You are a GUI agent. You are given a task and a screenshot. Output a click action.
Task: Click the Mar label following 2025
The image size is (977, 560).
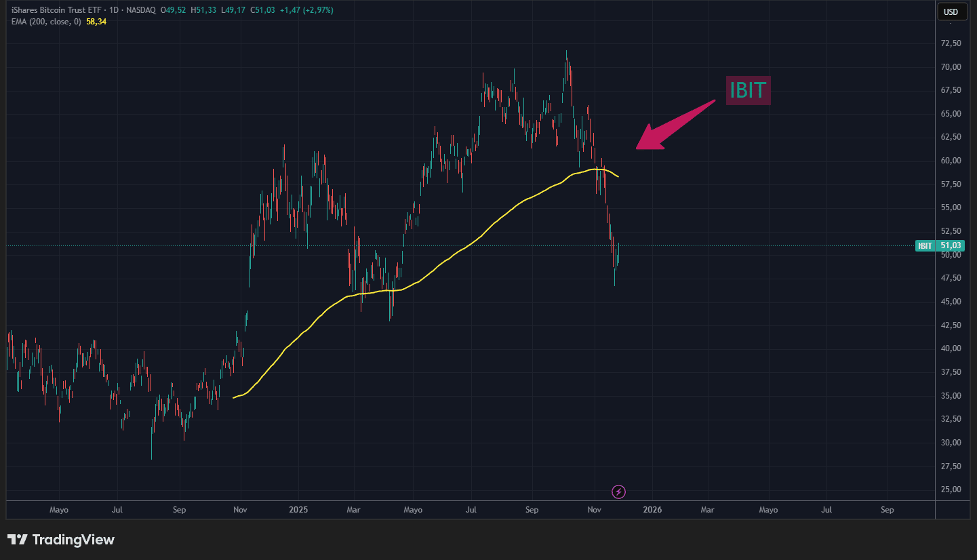353,510
